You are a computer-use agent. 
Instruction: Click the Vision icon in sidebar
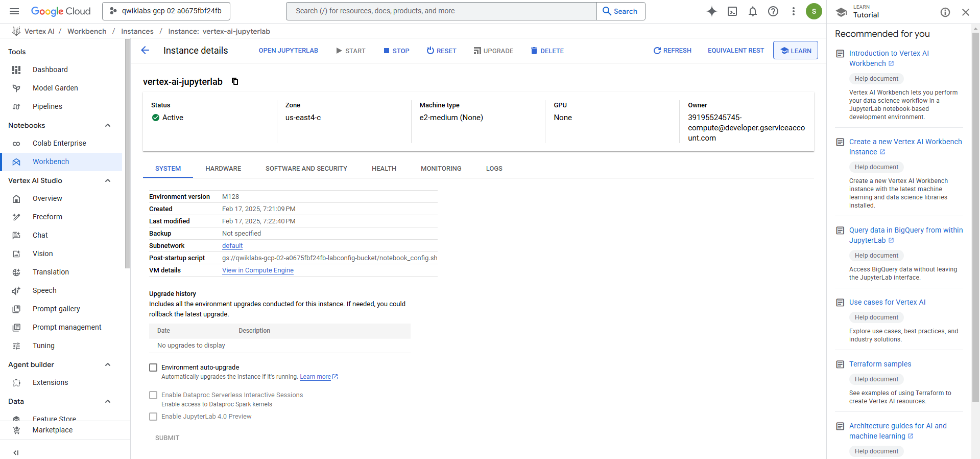click(x=16, y=254)
